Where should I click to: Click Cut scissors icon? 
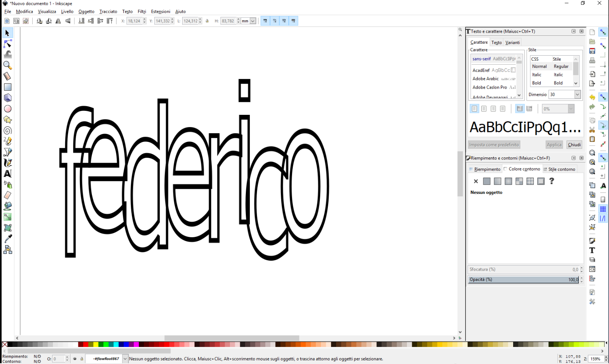[x=592, y=130]
